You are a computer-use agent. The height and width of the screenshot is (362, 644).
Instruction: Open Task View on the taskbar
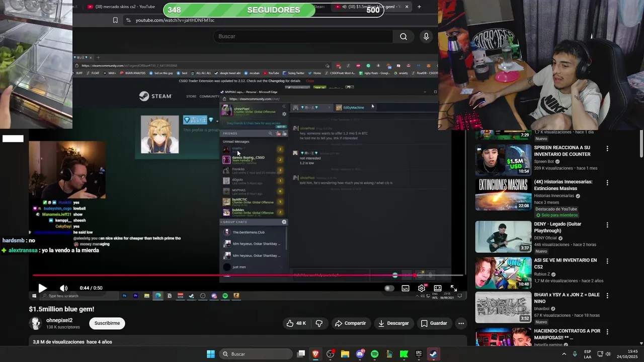click(x=301, y=354)
